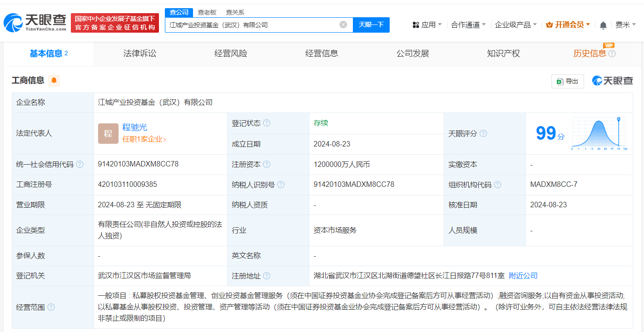The image size is (644, 332).
Task: Click the TianYanCha logo in the header
Action: [x=35, y=22]
